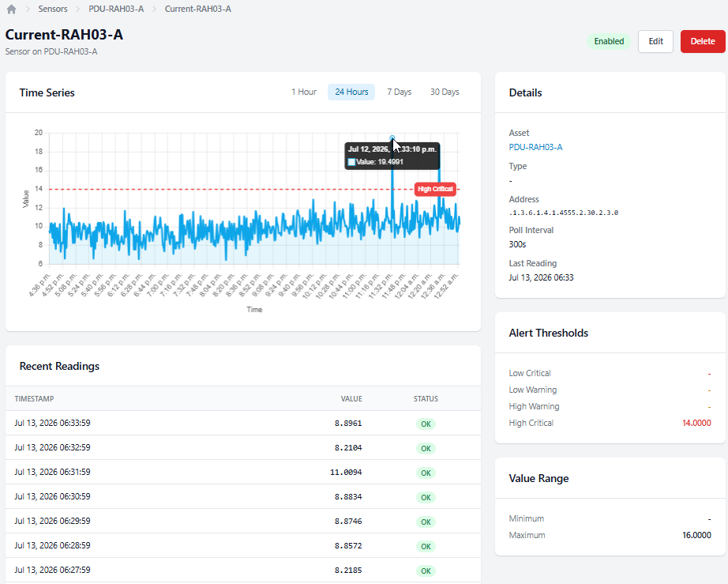
Task: Open the Sensors breadcrumb link
Action: 52,9
